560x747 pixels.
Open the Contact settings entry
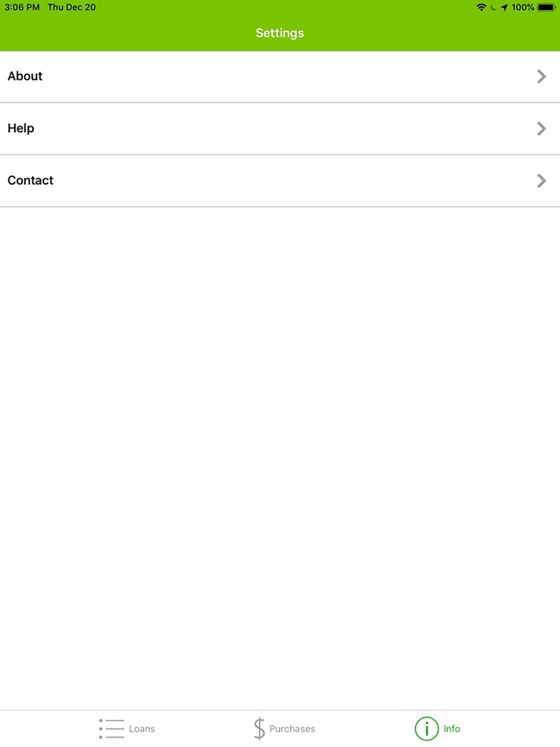280,181
